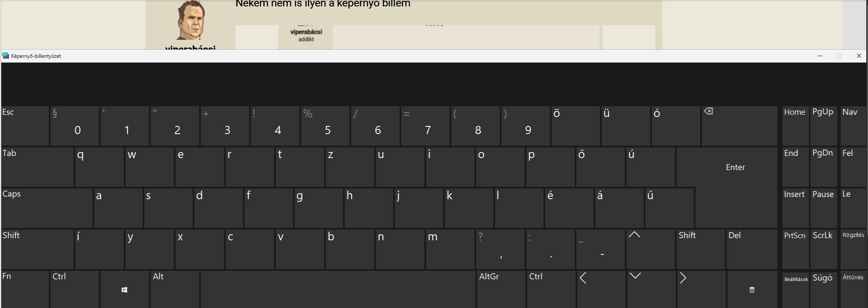Click the Insert key
Viewport: 868px width, 308px height.
tap(795, 208)
